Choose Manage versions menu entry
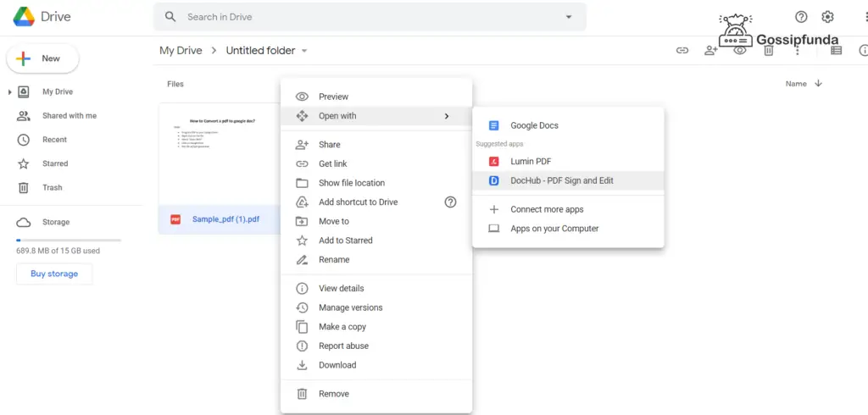Screen dimensions: 868x415 click(376, 307)
